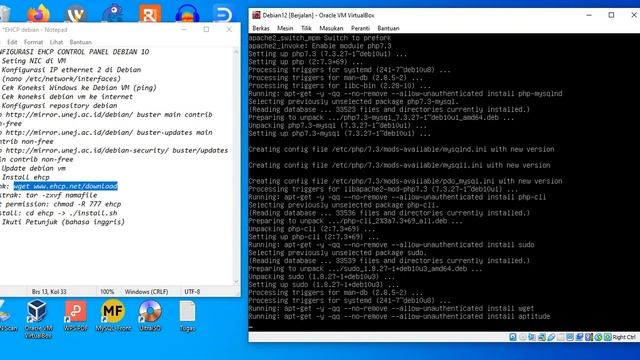Click VirtualBox mouse integration status icon
The width and height of the screenshot is (640, 360).
pos(598,337)
